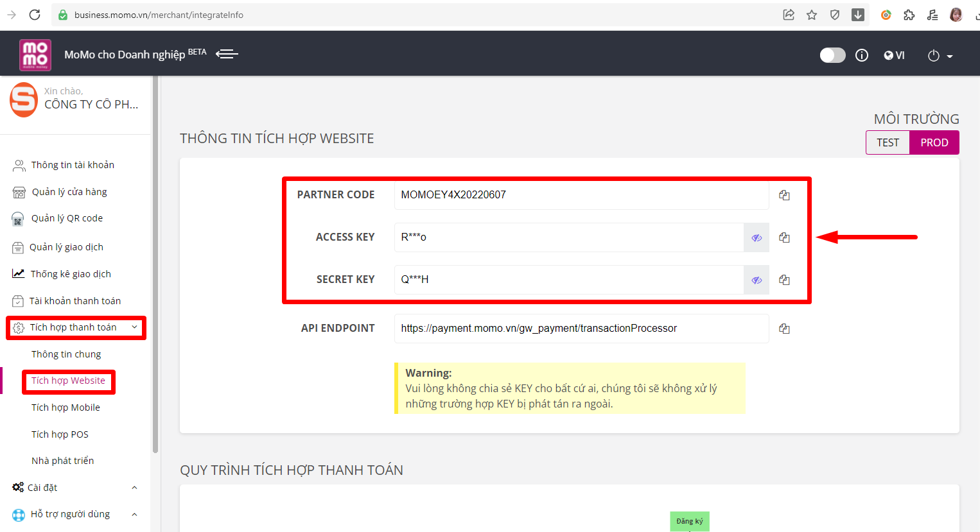Select Tích hợp Website submenu

68,381
